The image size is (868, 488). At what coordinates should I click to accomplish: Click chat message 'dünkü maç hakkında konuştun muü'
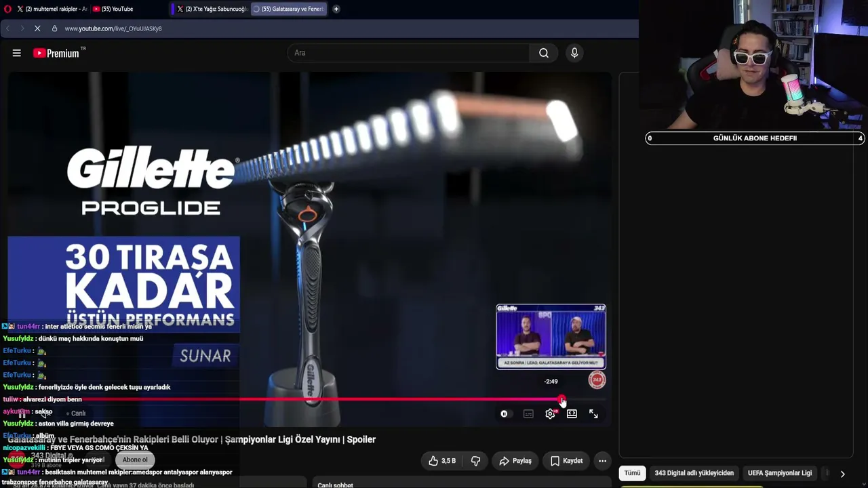[91, 338]
